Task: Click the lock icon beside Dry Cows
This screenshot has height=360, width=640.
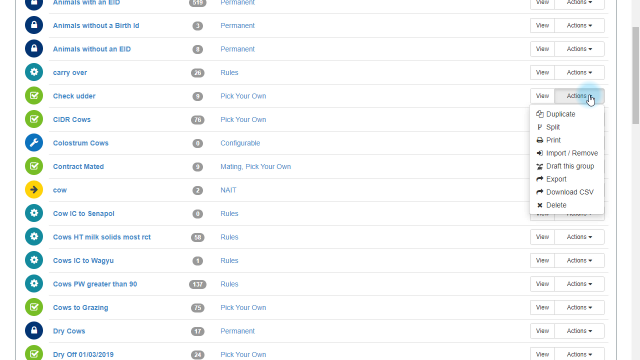Action: 34,331
